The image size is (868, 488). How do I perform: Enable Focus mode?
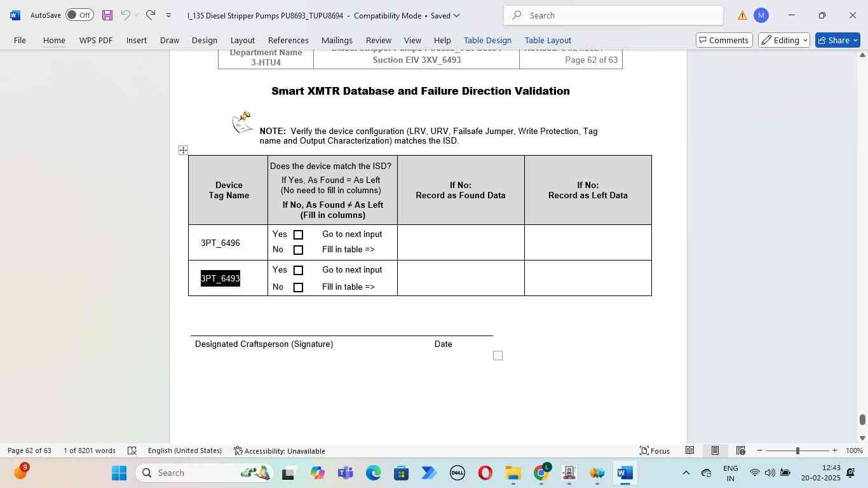(x=654, y=451)
